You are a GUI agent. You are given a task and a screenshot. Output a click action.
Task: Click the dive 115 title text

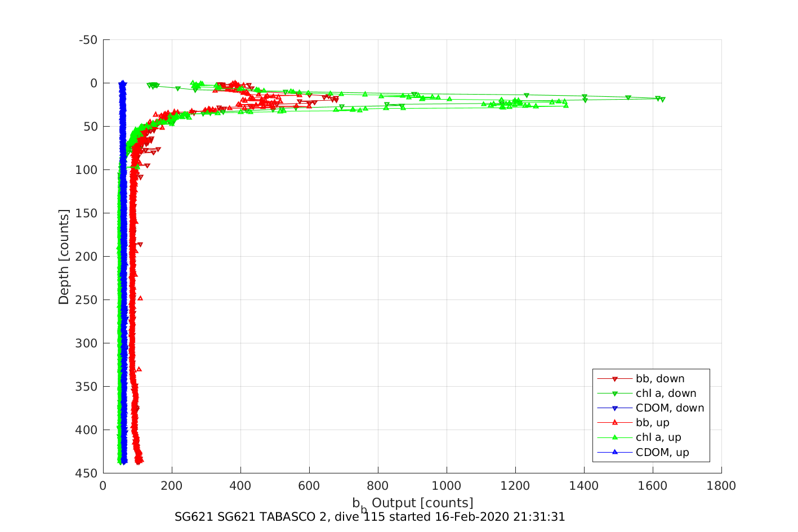pyautogui.click(x=370, y=517)
